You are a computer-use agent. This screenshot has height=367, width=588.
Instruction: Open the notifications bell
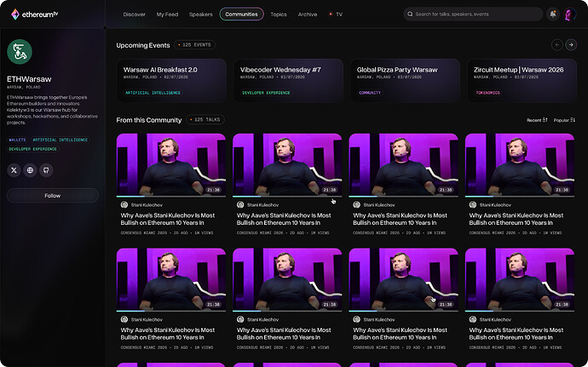(x=553, y=14)
